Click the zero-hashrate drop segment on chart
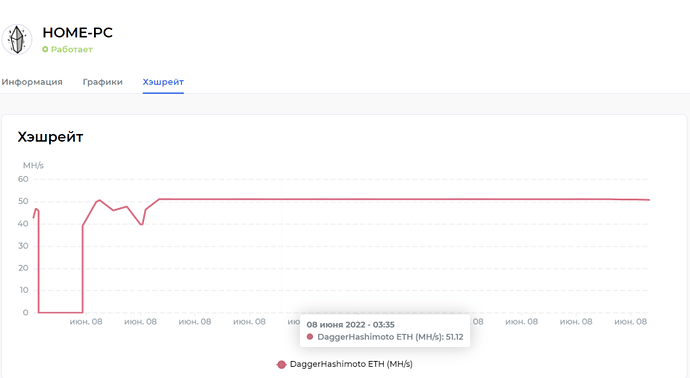 60,312
